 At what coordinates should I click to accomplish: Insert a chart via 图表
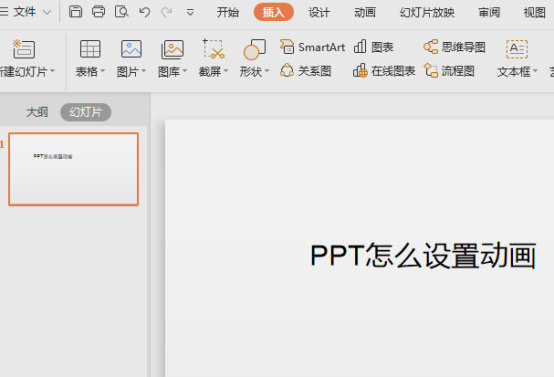(373, 47)
